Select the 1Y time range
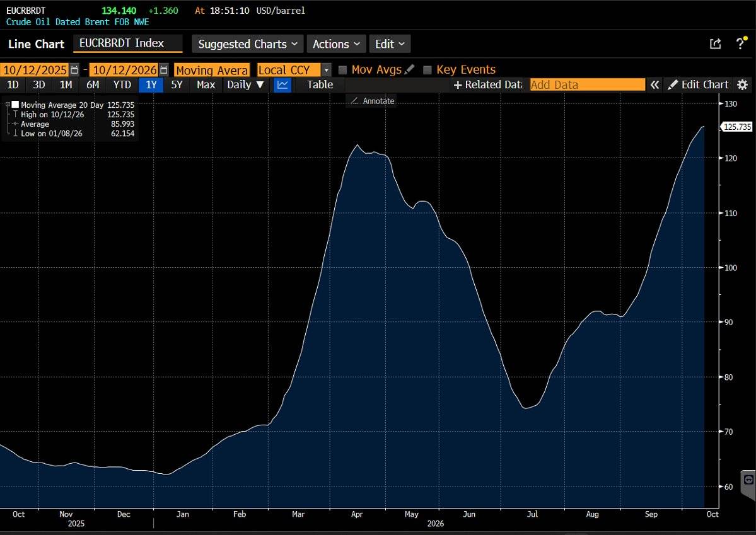The width and height of the screenshot is (756, 535). tap(151, 85)
